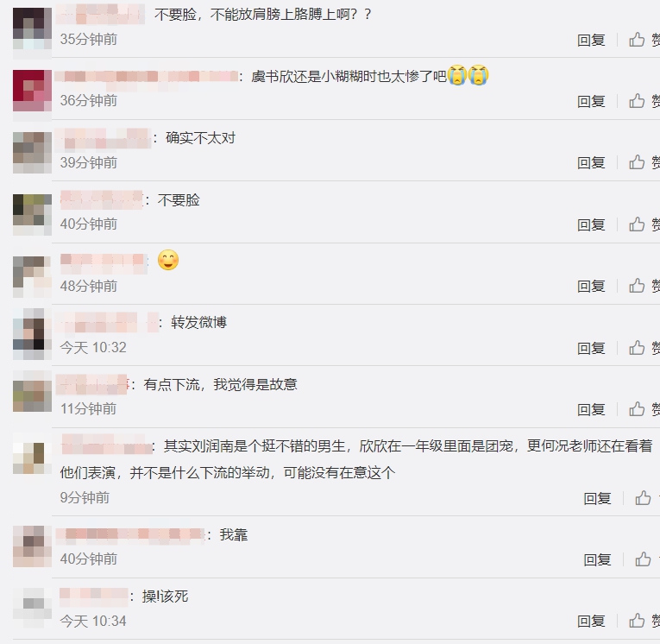660x644 pixels.
Task: Open the avatar beside 36分钟前 comment
Action: pos(32,91)
